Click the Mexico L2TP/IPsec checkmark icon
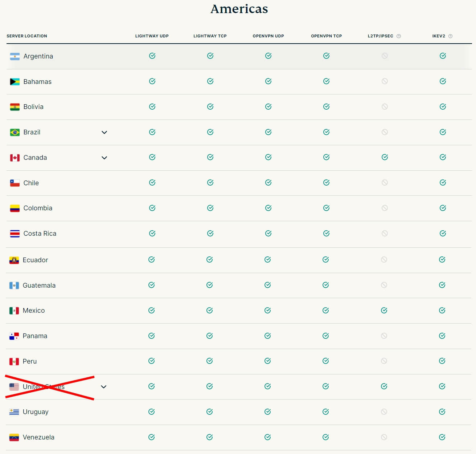Screen dimensions: 476x454 pos(384,310)
